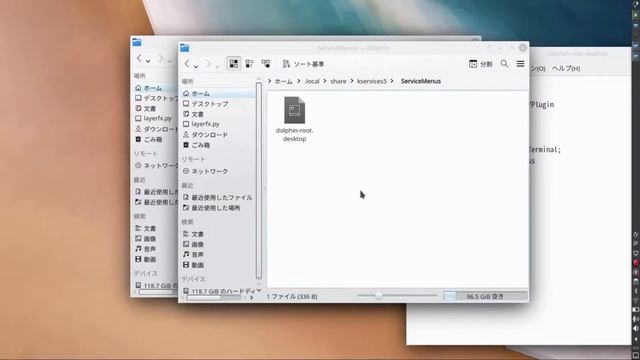
Task: Select 音声 in rear Dolphin sidebar
Action: [155, 249]
